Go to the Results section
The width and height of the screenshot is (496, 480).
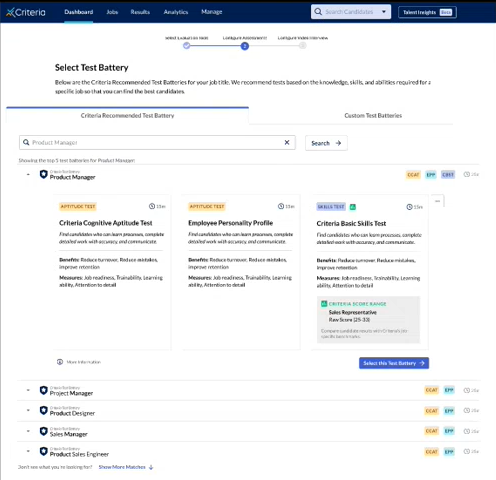(140, 12)
